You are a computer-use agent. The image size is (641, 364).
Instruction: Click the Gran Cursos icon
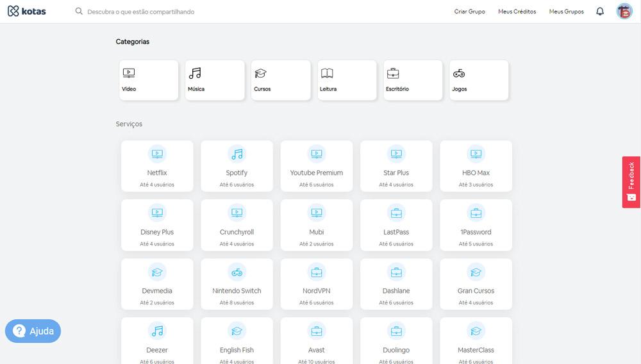coord(476,272)
